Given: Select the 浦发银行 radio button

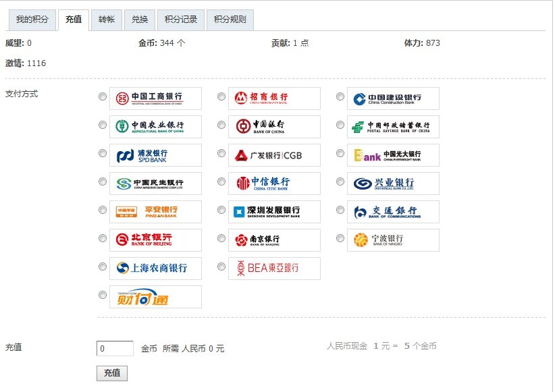Looking at the screenshot, I should point(103,153).
